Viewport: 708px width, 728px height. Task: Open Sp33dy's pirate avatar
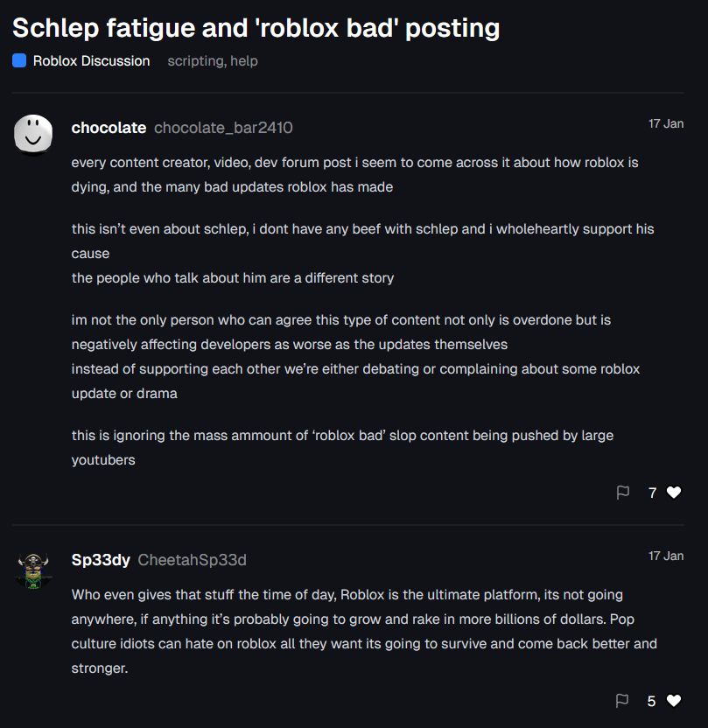[x=33, y=570]
